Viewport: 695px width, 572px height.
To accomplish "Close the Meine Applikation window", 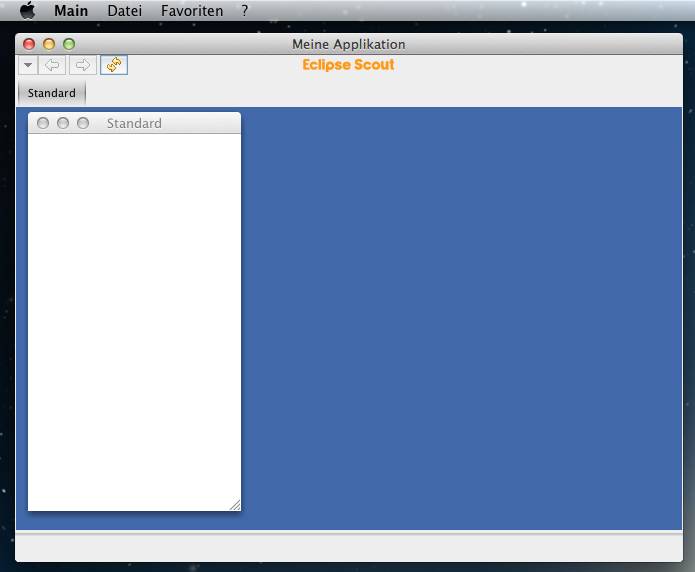I will pyautogui.click(x=29, y=44).
